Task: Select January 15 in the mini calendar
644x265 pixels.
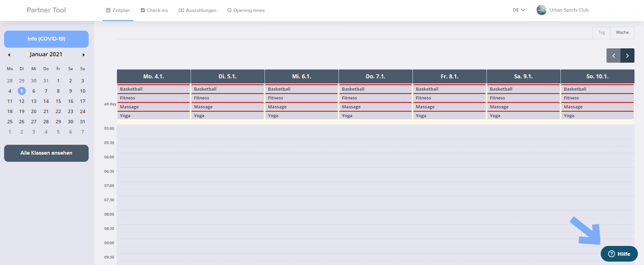Action: click(58, 101)
